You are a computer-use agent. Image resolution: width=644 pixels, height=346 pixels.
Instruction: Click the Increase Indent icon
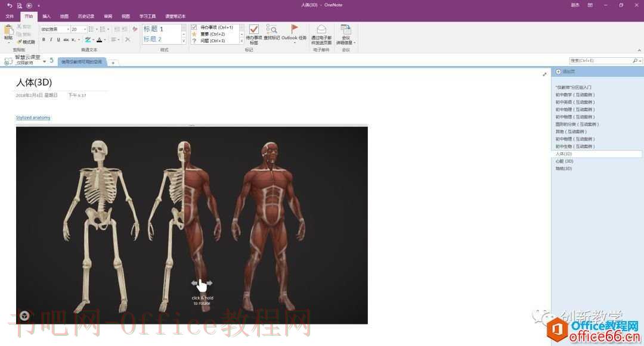click(125, 29)
